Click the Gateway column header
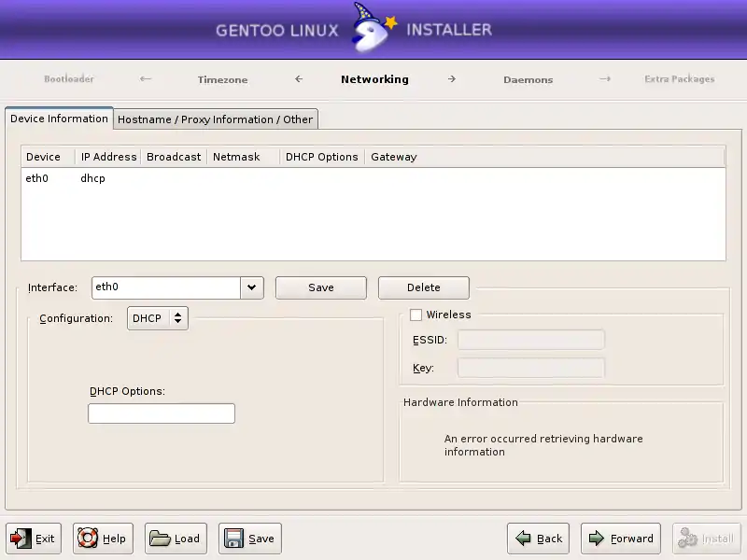This screenshot has height=560, width=747. 394,157
